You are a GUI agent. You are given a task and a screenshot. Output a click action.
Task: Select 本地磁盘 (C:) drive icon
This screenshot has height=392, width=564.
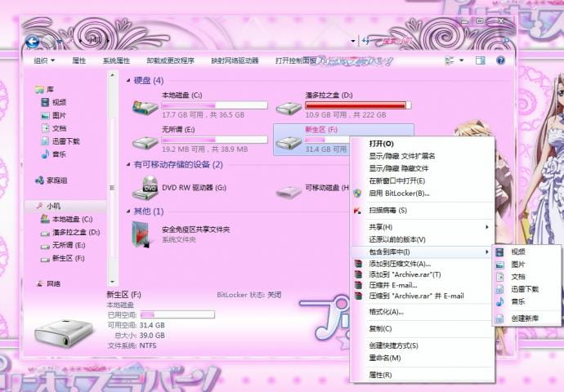[x=145, y=107]
